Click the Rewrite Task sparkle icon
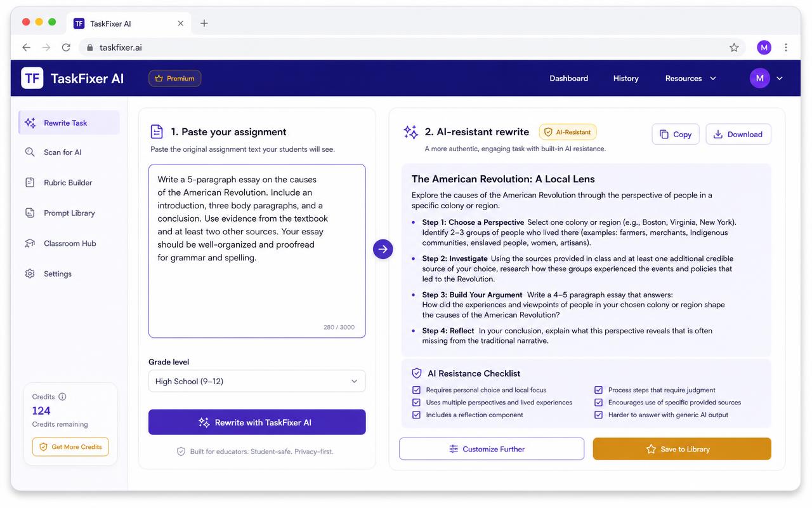This screenshot has height=508, width=812. click(x=30, y=123)
